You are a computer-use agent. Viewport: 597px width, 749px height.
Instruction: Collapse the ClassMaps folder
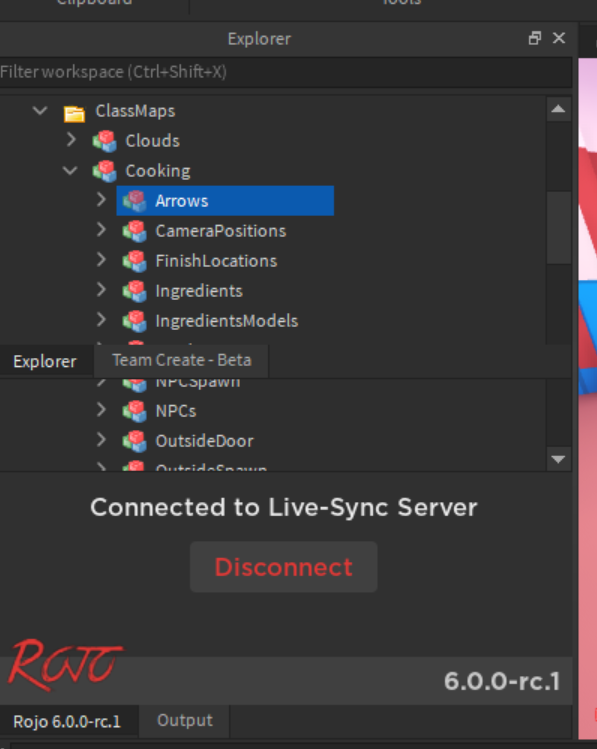[x=40, y=111]
